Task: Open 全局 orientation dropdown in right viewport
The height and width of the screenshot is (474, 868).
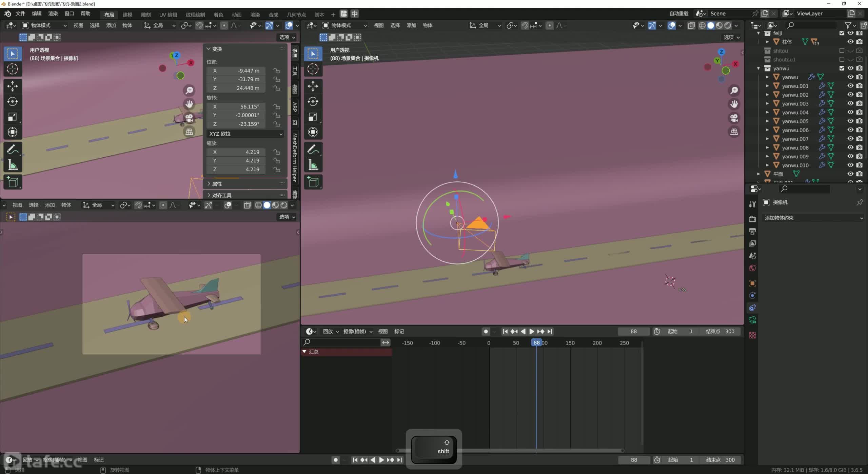Action: coord(485,25)
